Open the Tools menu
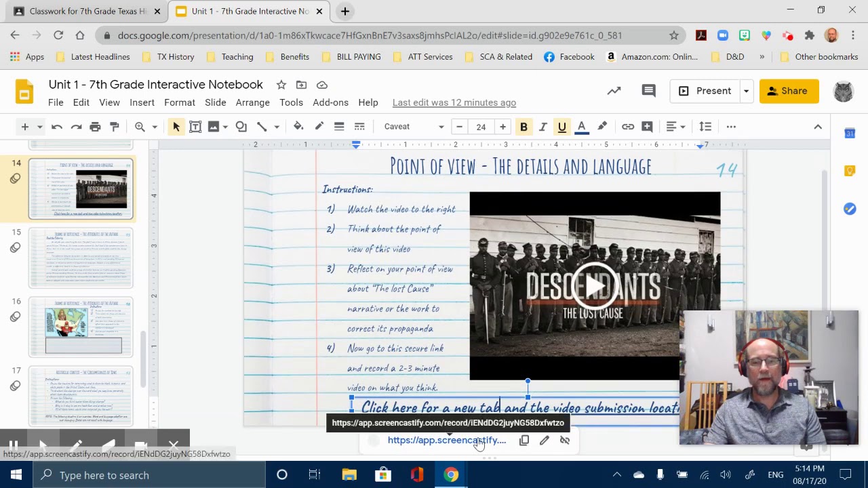868x488 pixels. tap(291, 102)
